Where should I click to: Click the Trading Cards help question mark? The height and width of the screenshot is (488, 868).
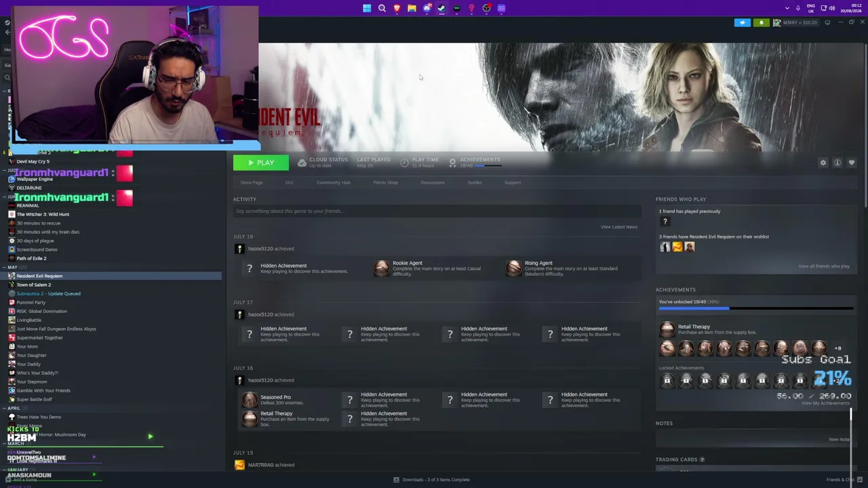pyautogui.click(x=702, y=460)
